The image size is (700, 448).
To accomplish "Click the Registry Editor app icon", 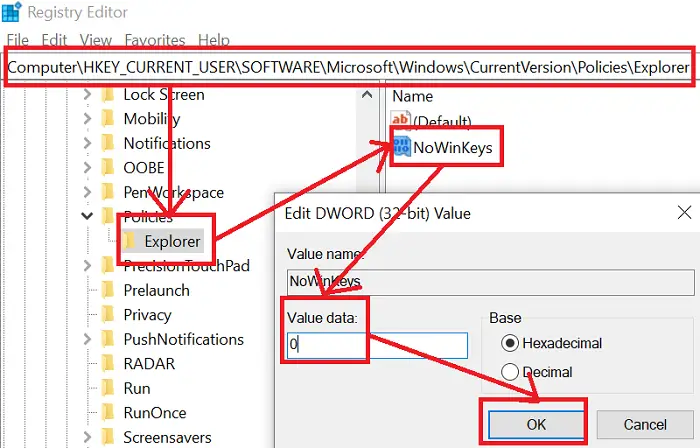I will click(x=11, y=12).
